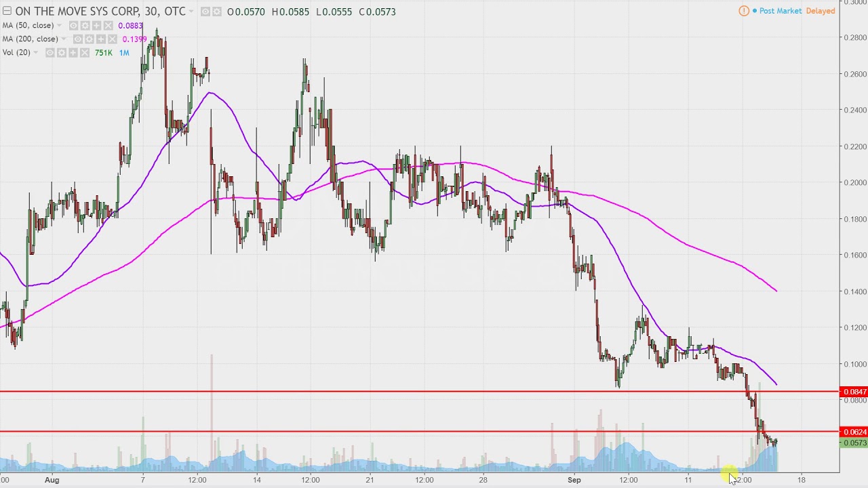Expand MA (50, close) dropdown arrow

click(x=59, y=25)
